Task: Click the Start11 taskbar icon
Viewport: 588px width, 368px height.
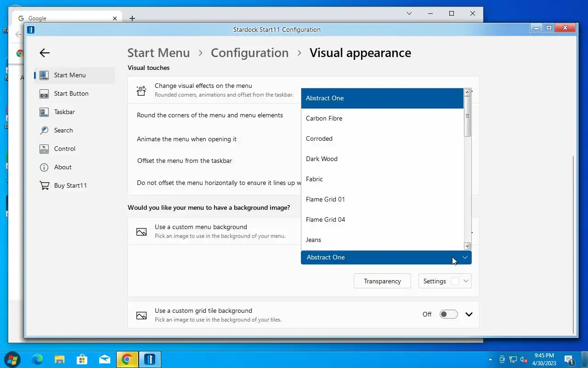Action: click(x=149, y=359)
